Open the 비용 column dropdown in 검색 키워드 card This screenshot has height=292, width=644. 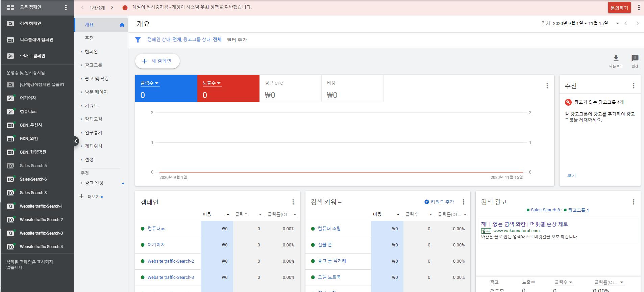[398, 214]
